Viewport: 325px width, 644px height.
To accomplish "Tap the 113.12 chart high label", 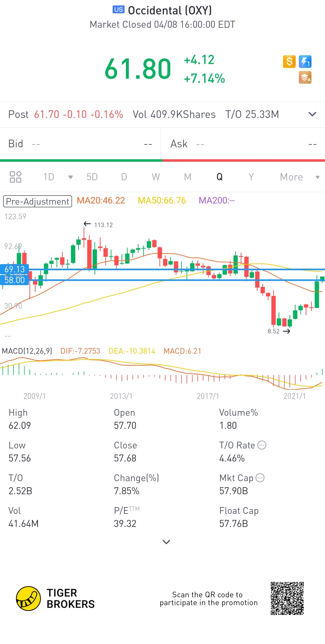I will [x=103, y=225].
